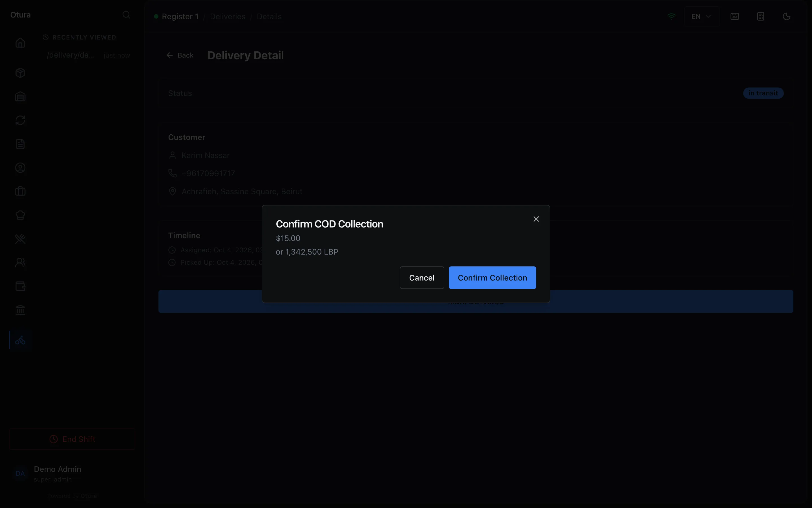Click the End Shift button
This screenshot has width=812, height=508.
tap(72, 439)
